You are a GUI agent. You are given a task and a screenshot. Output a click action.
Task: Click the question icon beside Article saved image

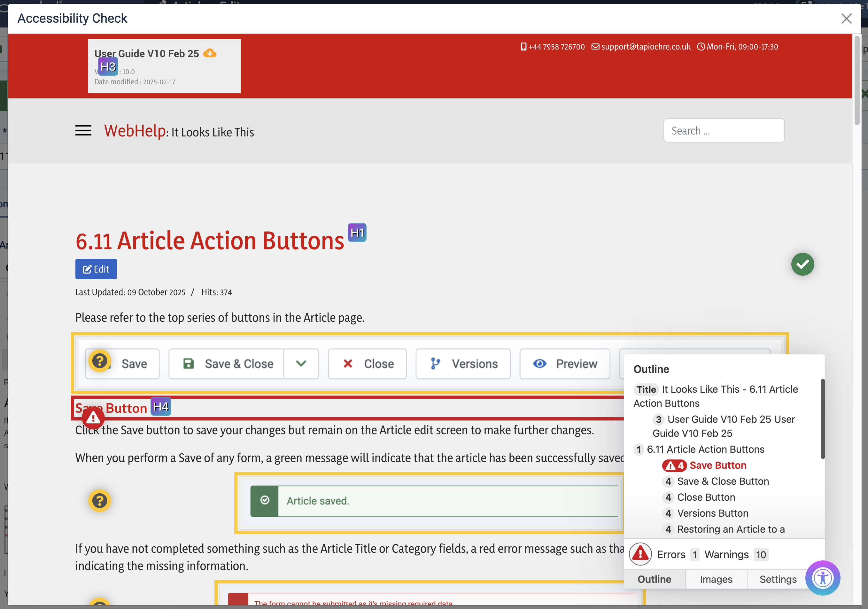coord(99,501)
